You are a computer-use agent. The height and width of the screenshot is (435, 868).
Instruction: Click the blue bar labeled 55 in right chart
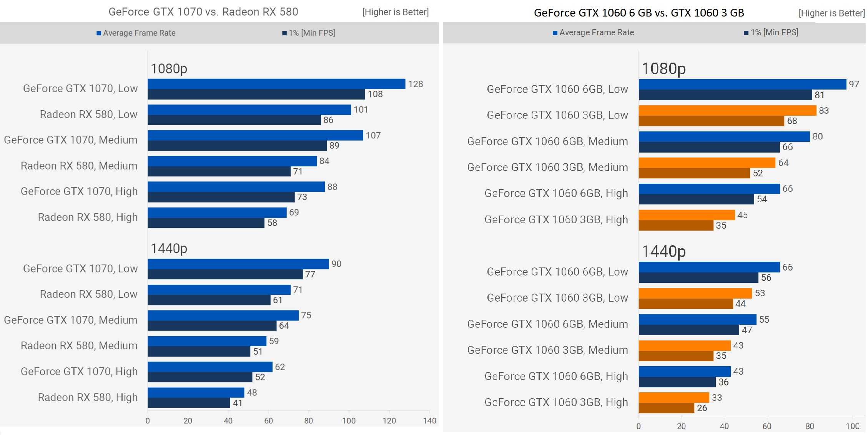click(x=698, y=320)
